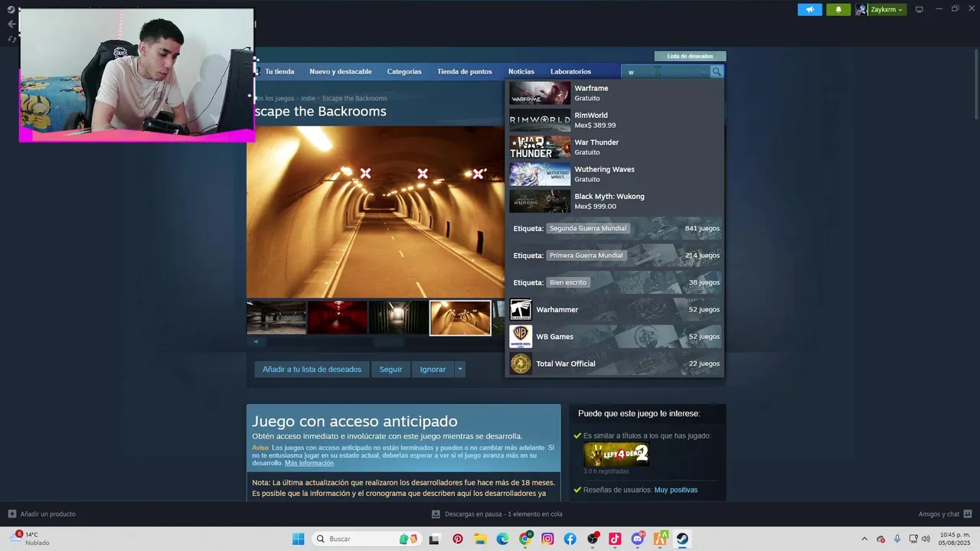The height and width of the screenshot is (551, 980).
Task: Select tag Segunda Guerra Mundial
Action: click(588, 228)
